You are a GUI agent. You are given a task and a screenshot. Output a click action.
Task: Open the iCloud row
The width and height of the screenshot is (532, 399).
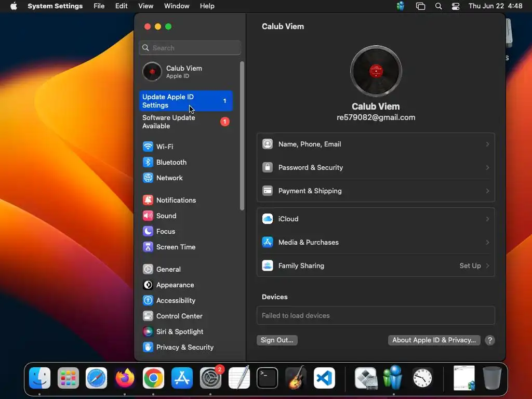[376, 219]
